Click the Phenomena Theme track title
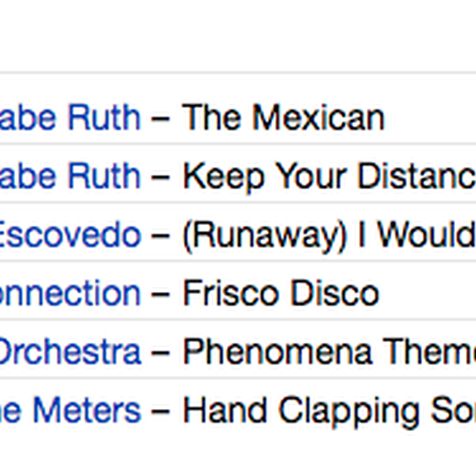Image resolution: width=476 pixels, height=476 pixels. [x=329, y=352]
